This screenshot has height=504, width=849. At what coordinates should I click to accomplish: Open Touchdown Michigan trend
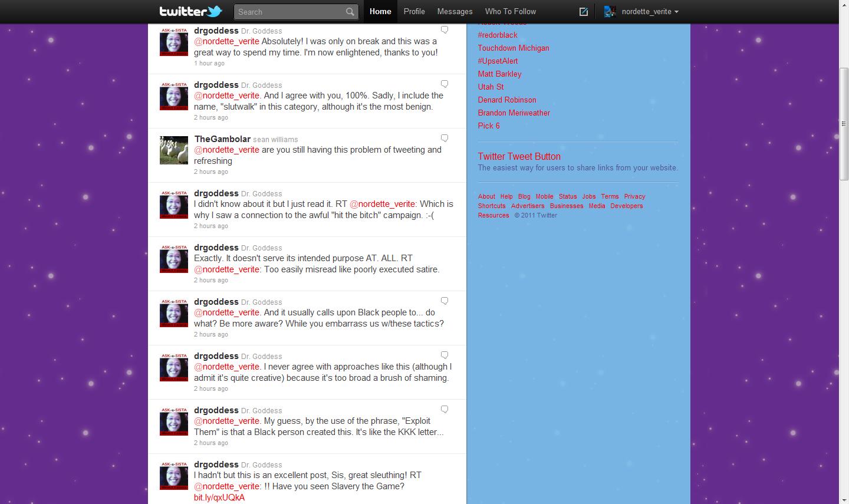click(514, 48)
